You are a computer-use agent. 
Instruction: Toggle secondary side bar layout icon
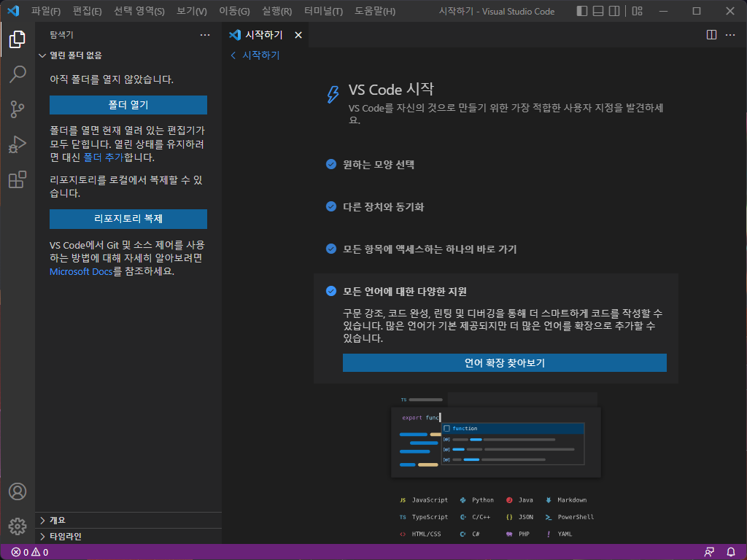[x=614, y=11]
